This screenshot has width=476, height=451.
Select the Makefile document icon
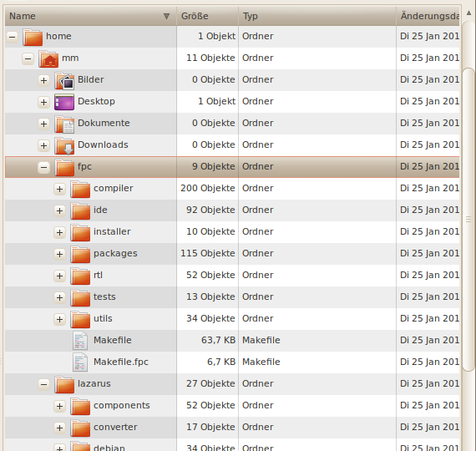80,341
